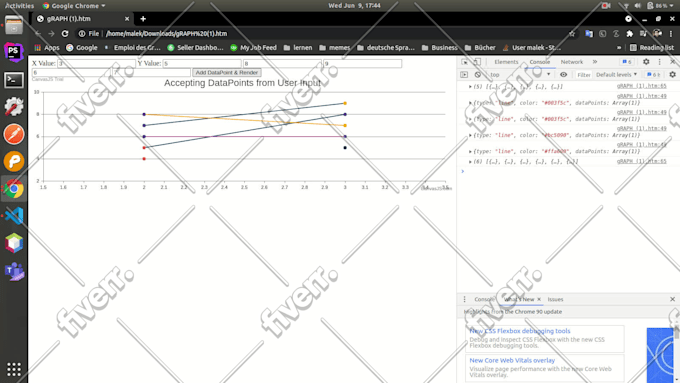
Task: Click the site information icon beside File
Action: (82, 33)
